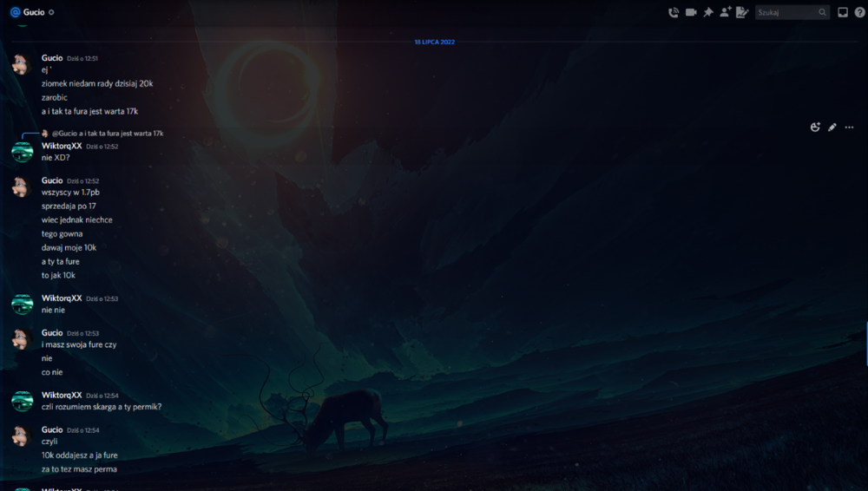Open the inbox tray icon
The height and width of the screenshot is (491, 868).
pyautogui.click(x=843, y=12)
